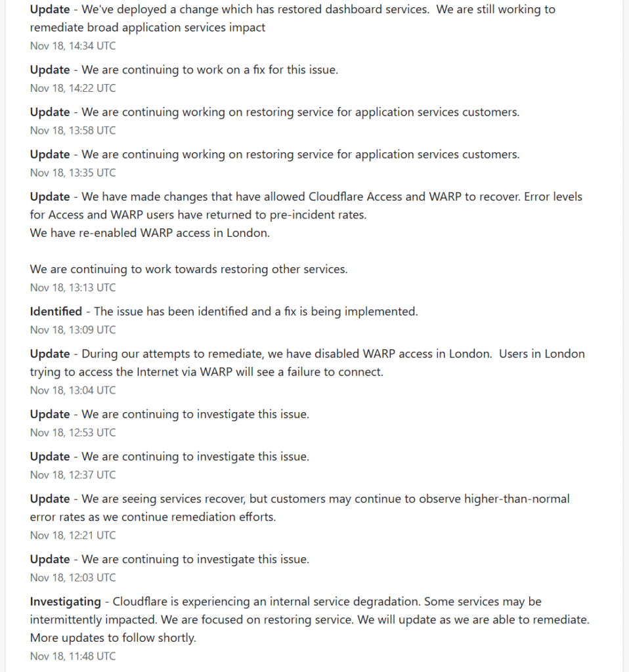The image size is (629, 672).
Task: Click the Nov 18, 14:34 UTC timestamp
Action: (x=73, y=46)
